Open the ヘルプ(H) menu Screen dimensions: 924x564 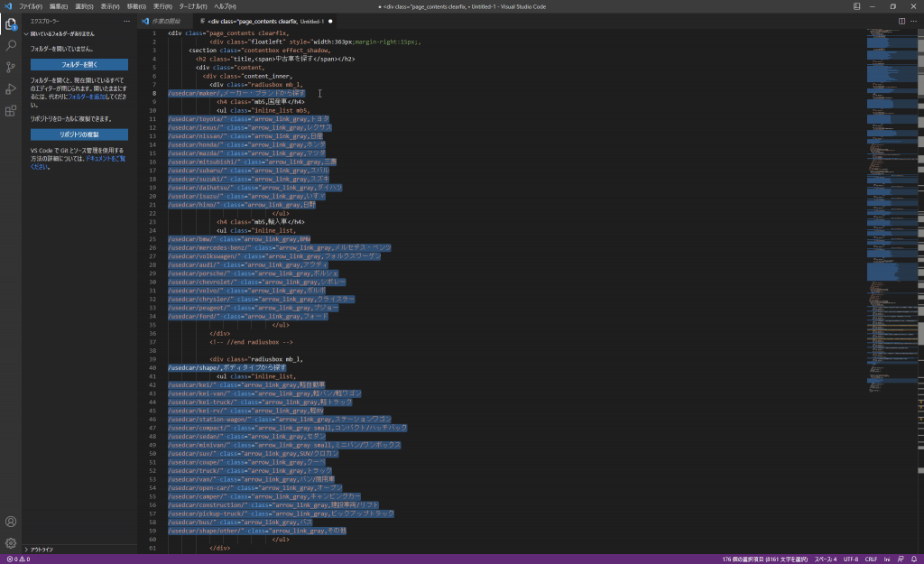click(x=225, y=6)
